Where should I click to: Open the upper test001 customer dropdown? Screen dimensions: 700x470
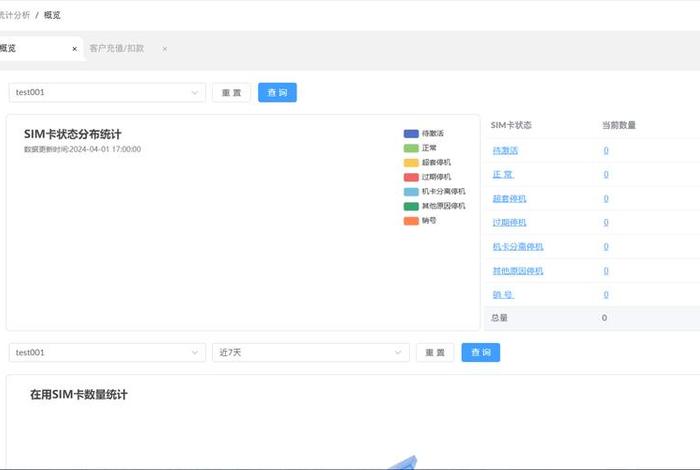[107, 92]
